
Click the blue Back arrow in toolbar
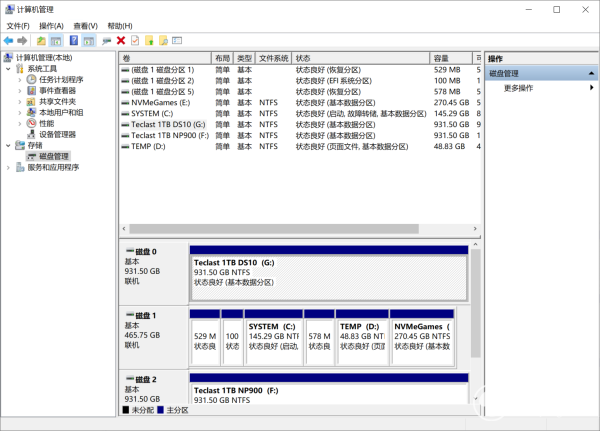pos(8,41)
